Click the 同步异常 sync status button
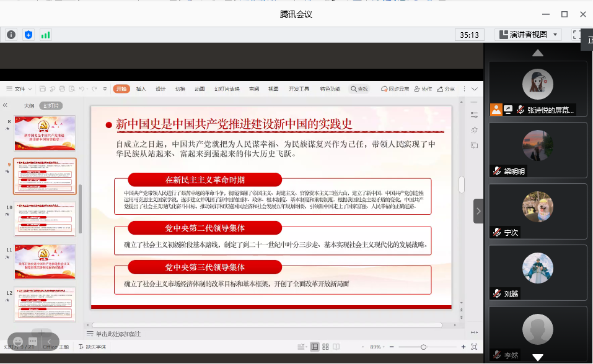The width and height of the screenshot is (593, 364). pyautogui.click(x=395, y=89)
